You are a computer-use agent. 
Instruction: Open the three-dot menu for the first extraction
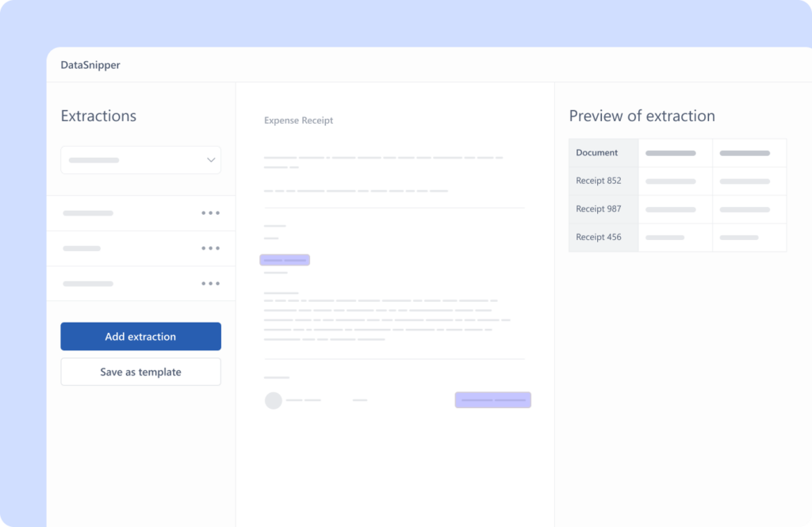pos(210,213)
